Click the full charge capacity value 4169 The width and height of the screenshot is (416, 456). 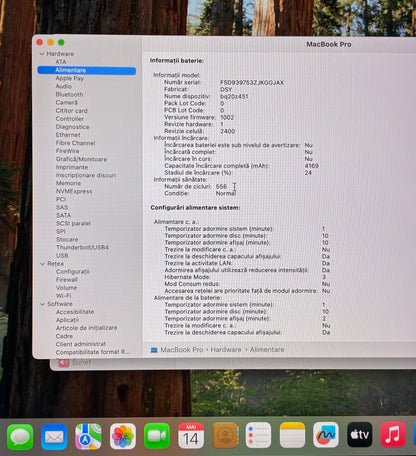pos(311,166)
